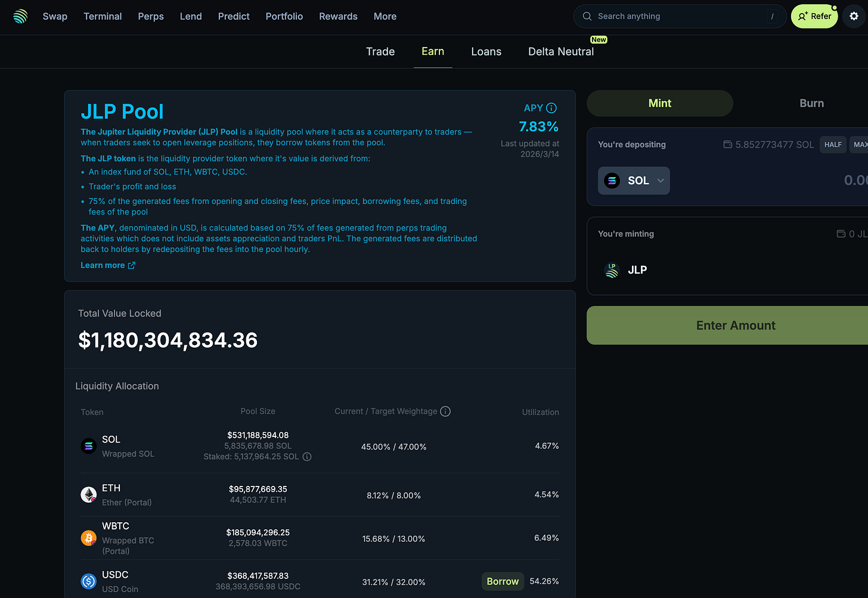Click the Wrapped SOL label
868x598 pixels.
[x=128, y=454]
